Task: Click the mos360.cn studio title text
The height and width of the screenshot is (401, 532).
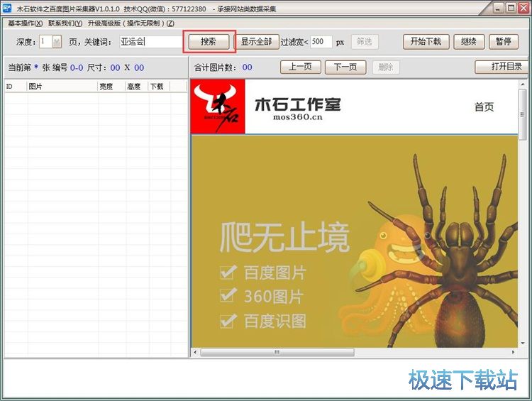Action: (297, 117)
